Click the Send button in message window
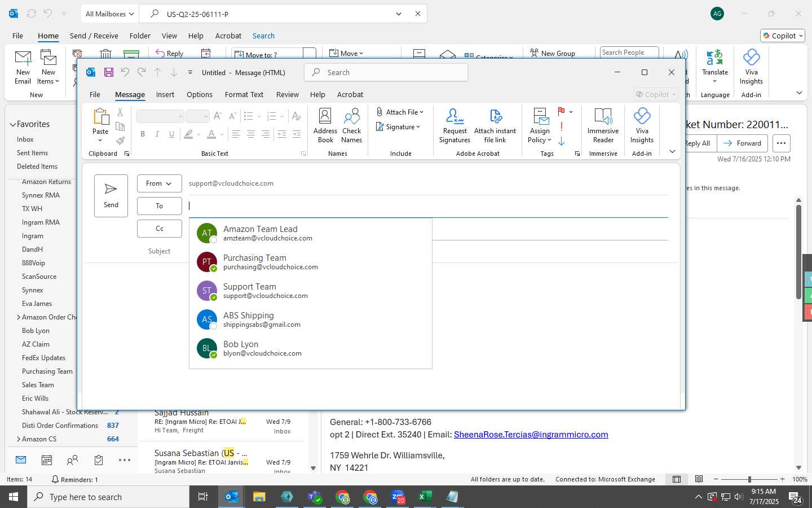This screenshot has height=508, width=812. (x=111, y=195)
